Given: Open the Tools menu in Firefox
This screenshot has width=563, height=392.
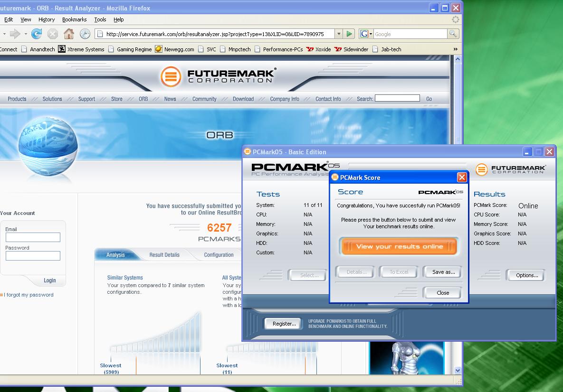Looking at the screenshot, I should pyautogui.click(x=100, y=19).
